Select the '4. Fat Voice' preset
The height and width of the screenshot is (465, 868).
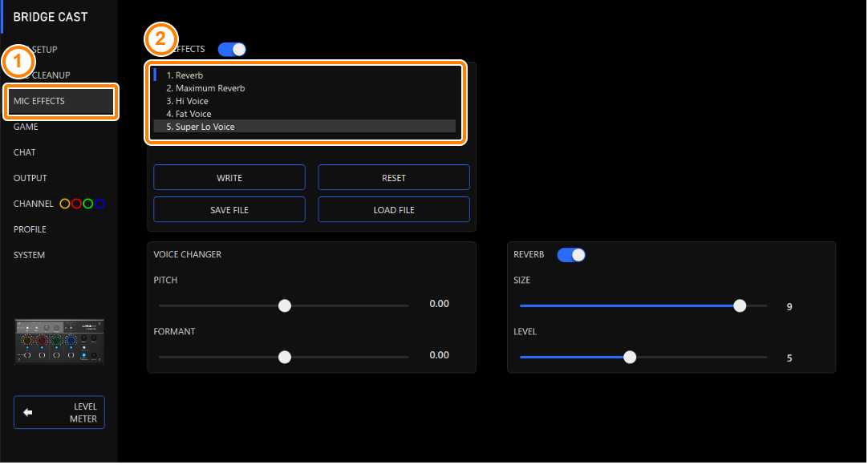(x=305, y=114)
